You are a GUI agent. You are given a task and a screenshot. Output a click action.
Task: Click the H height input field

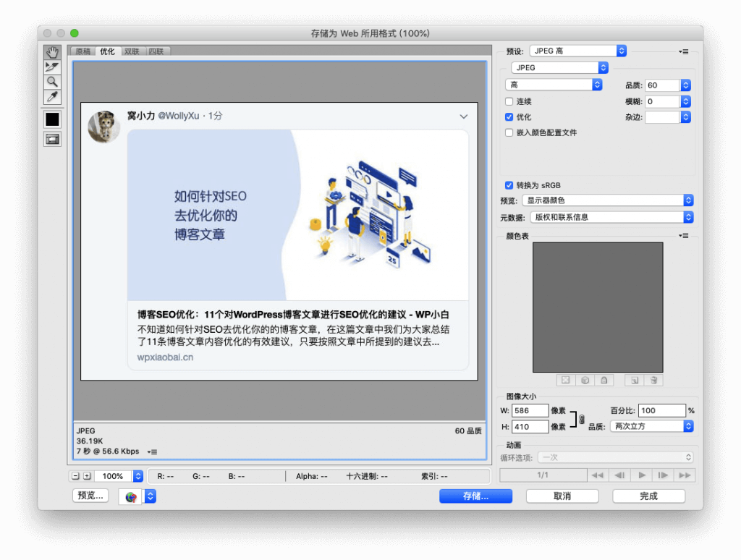tap(530, 426)
